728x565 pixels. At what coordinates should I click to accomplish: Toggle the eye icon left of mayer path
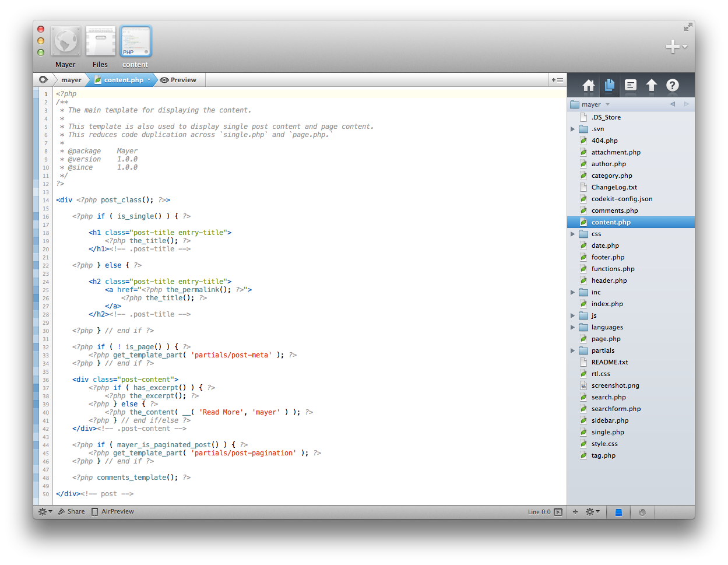coord(43,80)
